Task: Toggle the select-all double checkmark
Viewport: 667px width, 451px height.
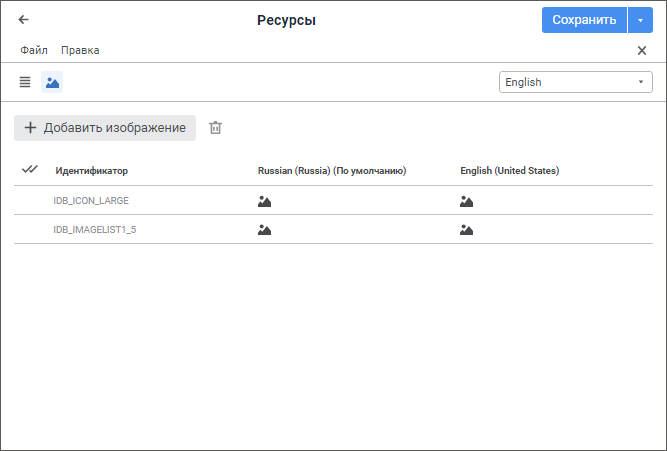Action: click(x=29, y=170)
